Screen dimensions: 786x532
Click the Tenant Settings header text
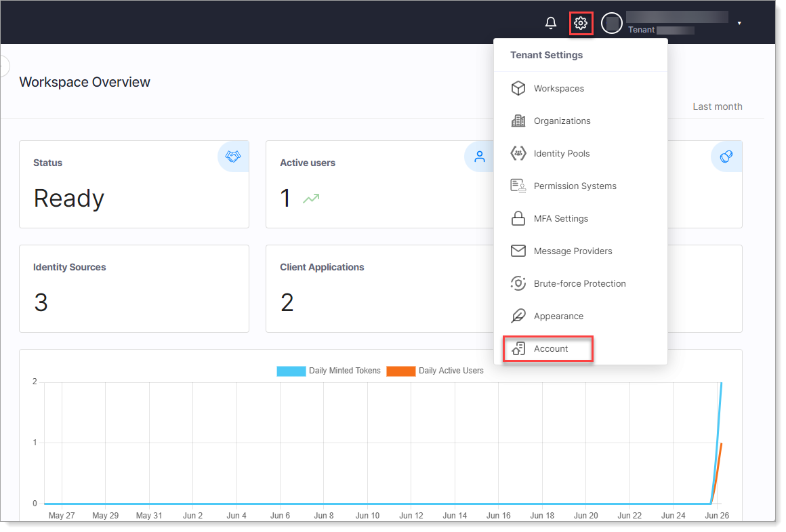pyautogui.click(x=546, y=55)
